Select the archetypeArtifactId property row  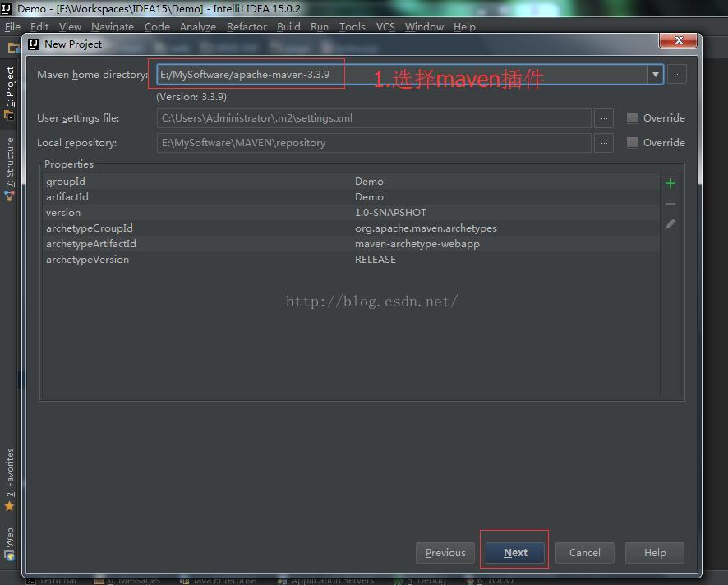[x=351, y=244]
